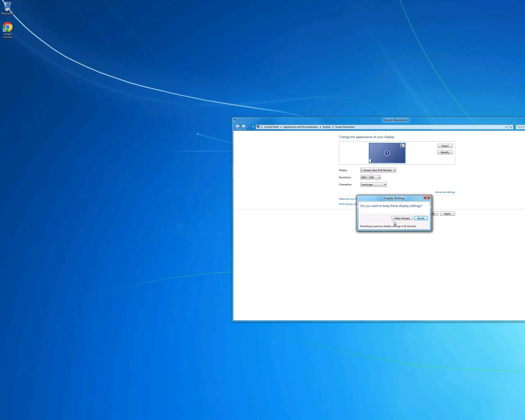Click the Forward navigation arrow
Screen dimensions: 525x420
tap(243, 127)
